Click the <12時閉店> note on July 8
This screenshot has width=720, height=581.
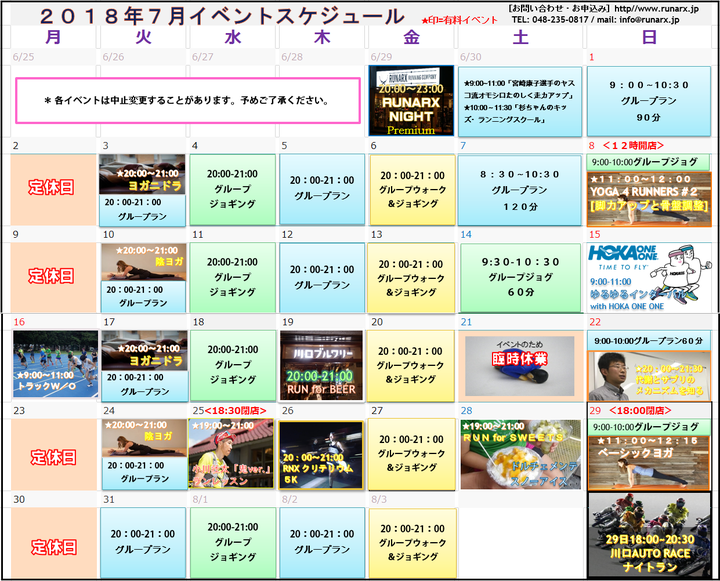coord(633,146)
